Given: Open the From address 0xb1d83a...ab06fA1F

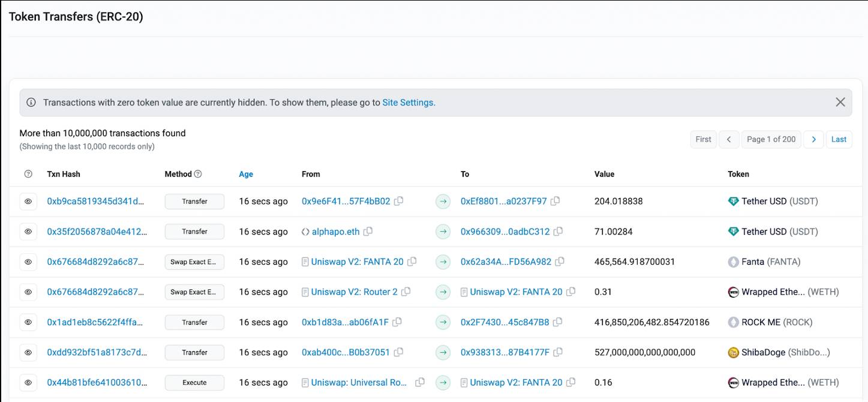Looking at the screenshot, I should (x=346, y=322).
